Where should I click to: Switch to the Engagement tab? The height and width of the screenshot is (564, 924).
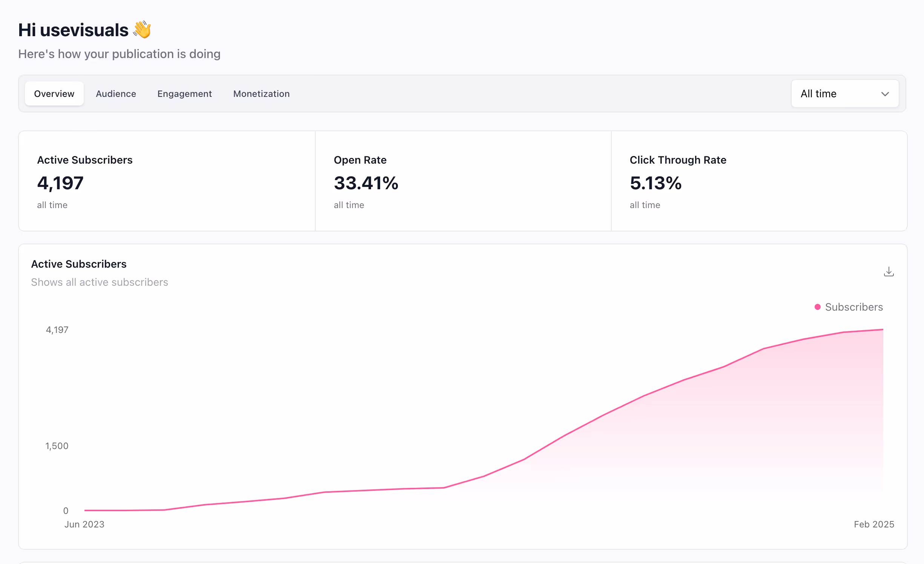pos(184,93)
